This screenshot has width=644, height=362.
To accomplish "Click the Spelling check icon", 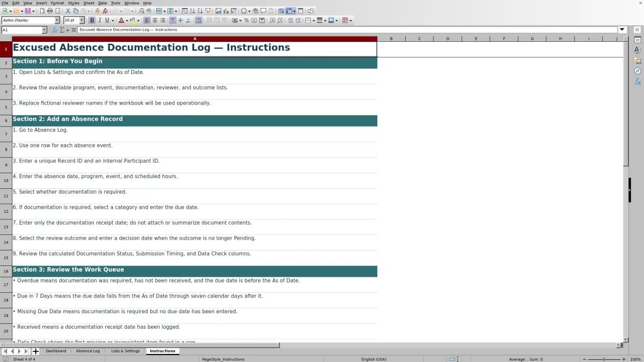I will [x=149, y=11].
